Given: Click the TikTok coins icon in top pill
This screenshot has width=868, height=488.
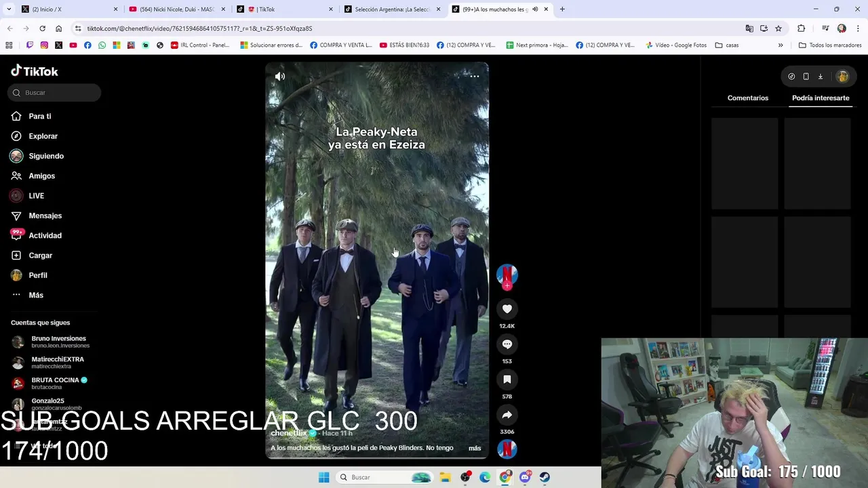Looking at the screenshot, I should click(791, 77).
